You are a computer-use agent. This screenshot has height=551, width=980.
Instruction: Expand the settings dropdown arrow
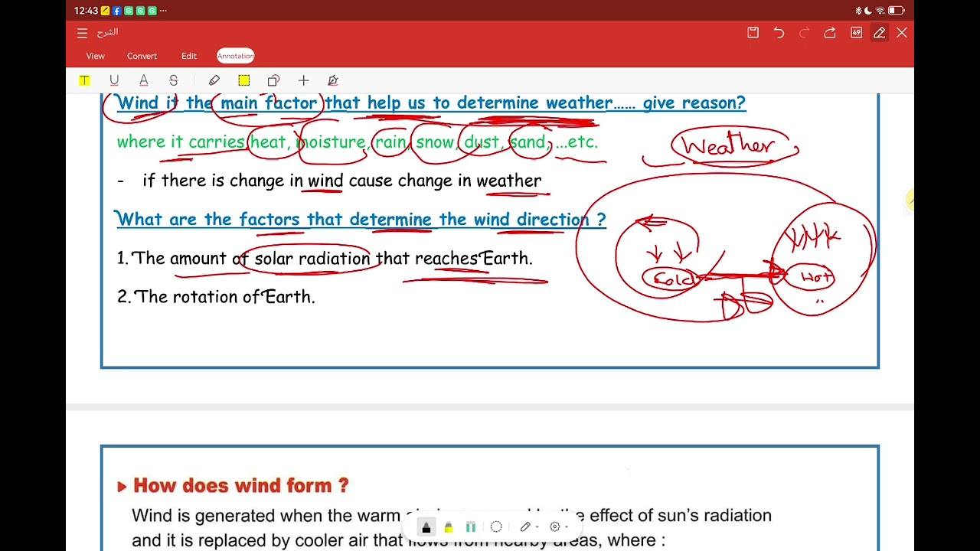(x=567, y=527)
